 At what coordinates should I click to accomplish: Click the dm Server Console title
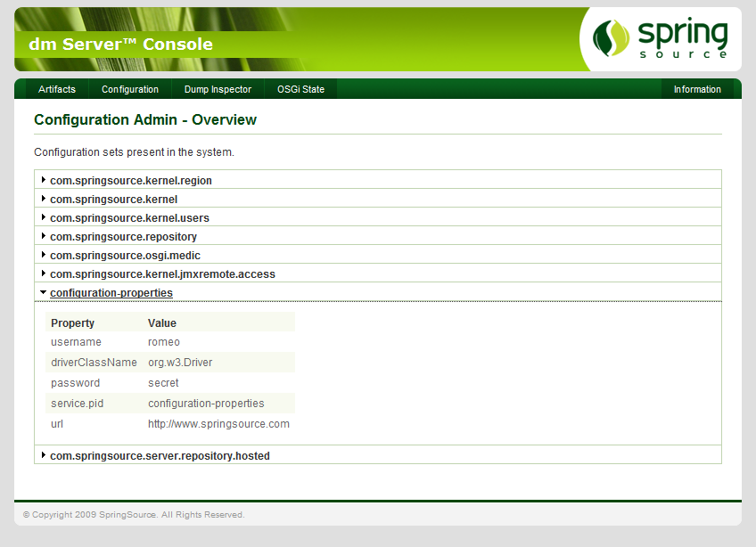(120, 44)
